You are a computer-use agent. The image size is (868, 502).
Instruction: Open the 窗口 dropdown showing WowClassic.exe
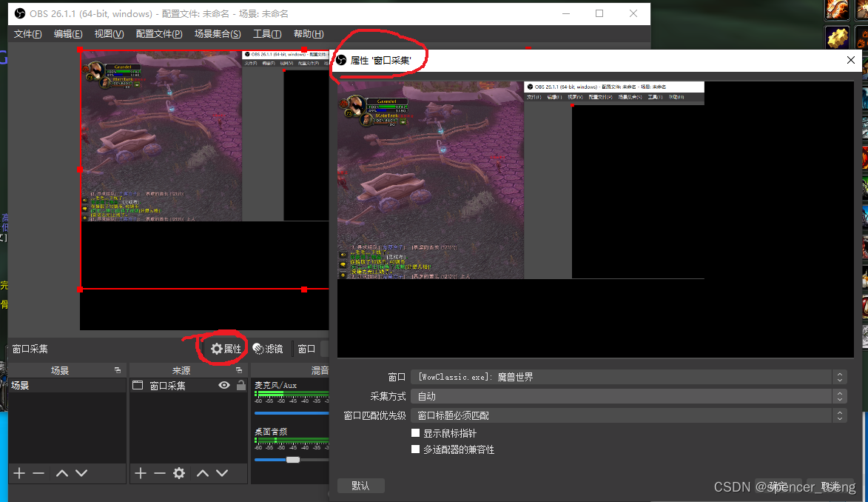tap(628, 377)
